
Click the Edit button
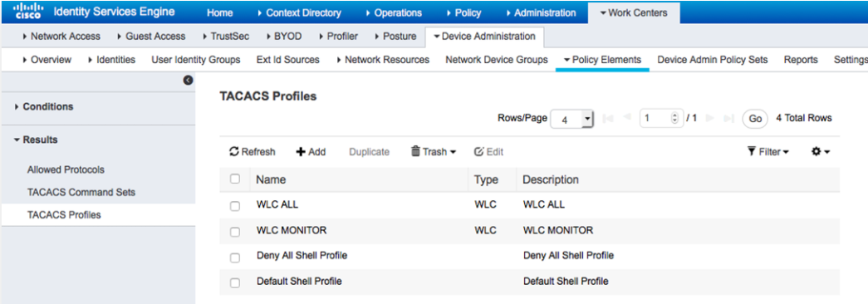pyautogui.click(x=488, y=152)
